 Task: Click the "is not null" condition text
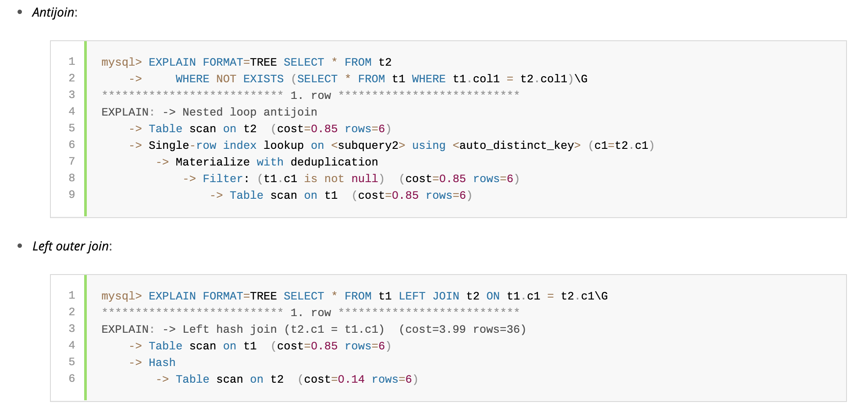341,179
